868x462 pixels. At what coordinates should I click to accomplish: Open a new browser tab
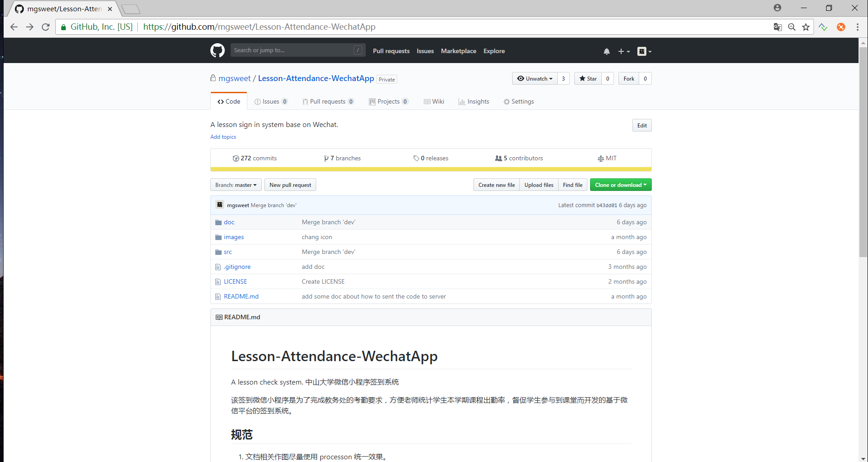(131, 9)
